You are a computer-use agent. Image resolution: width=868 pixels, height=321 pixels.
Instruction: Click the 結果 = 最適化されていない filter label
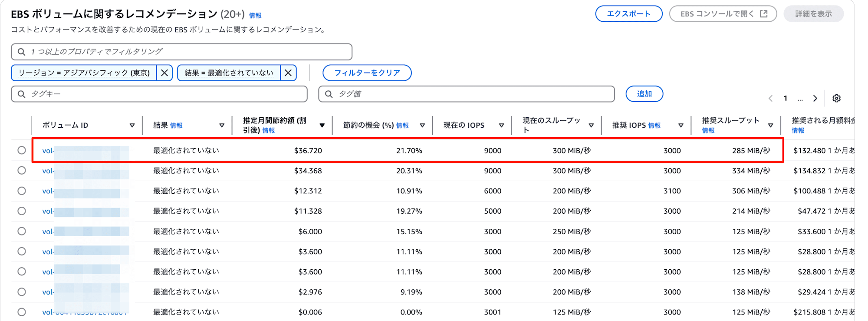pyautogui.click(x=229, y=73)
